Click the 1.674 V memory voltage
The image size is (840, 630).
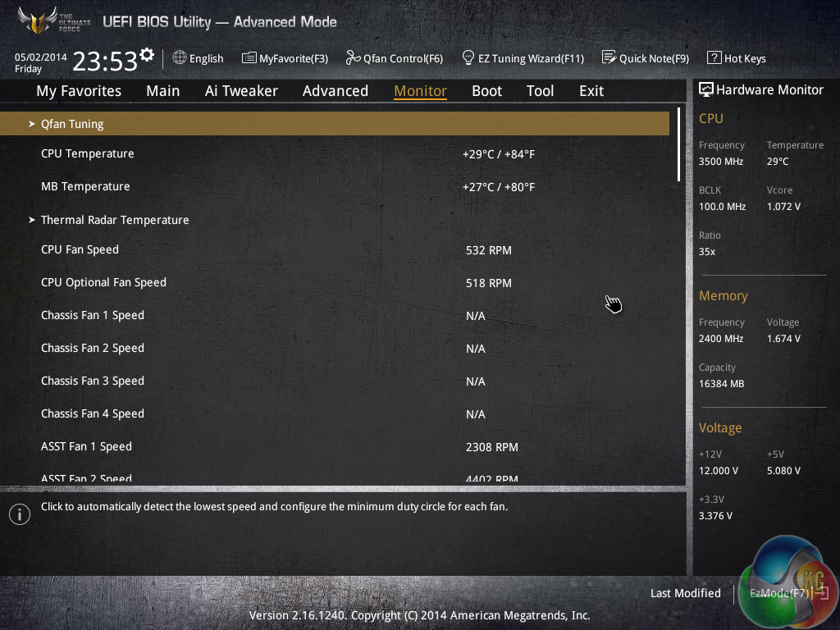(x=783, y=339)
